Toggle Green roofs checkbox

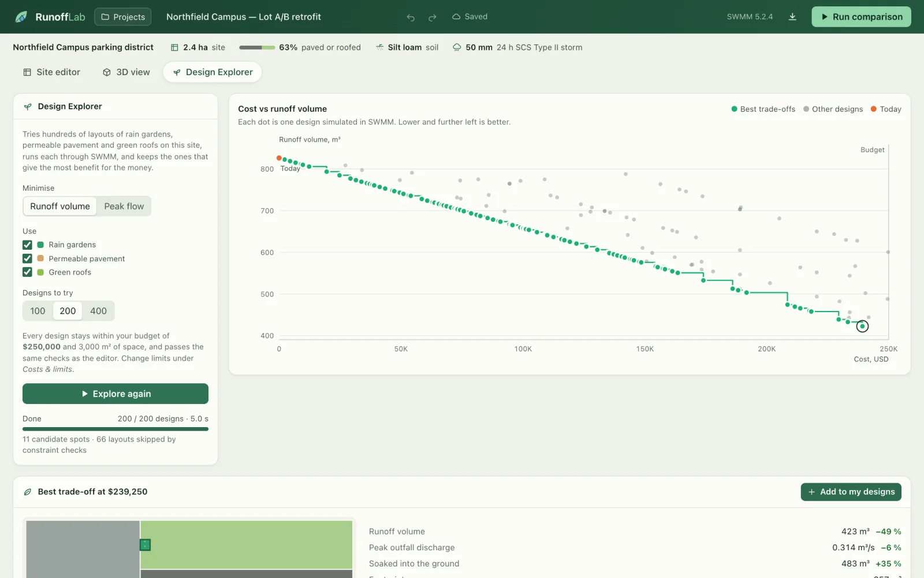27,272
